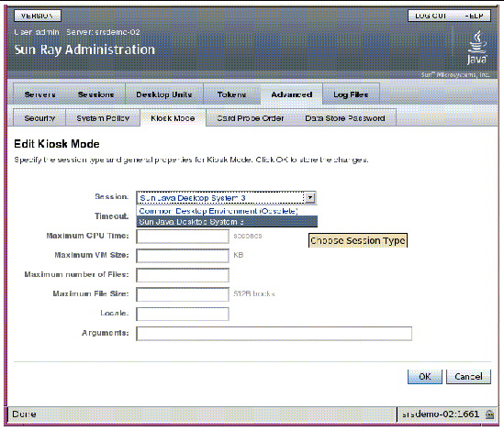
Task: Click into the Locale field
Action: point(183,314)
